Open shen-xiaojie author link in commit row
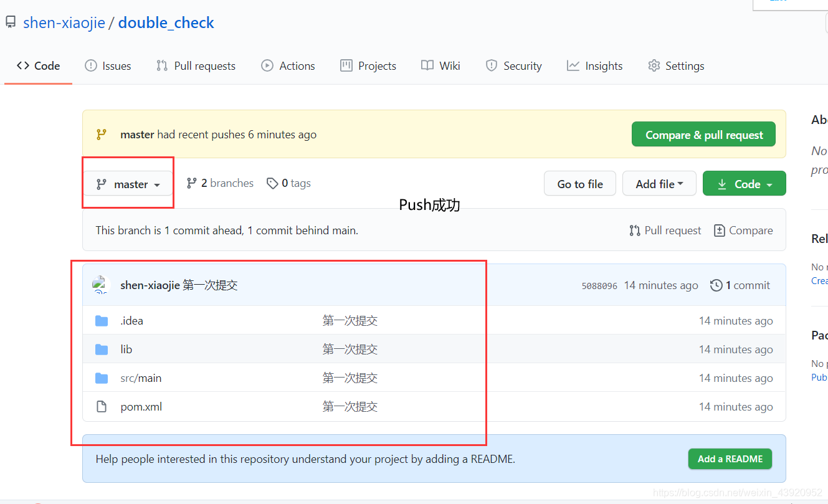Viewport: 828px width, 504px height. click(x=150, y=285)
